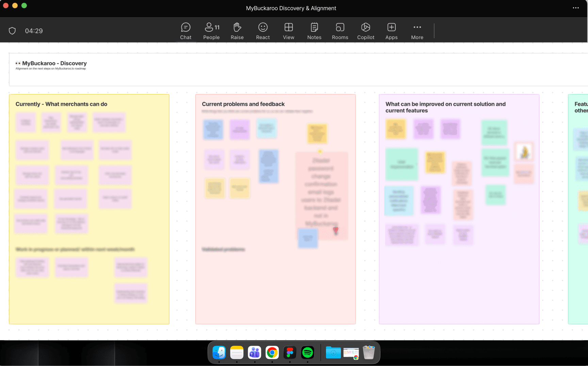Image resolution: width=588 pixels, height=366 pixels.
Task: Open breakout Rooms
Action: coord(340,31)
